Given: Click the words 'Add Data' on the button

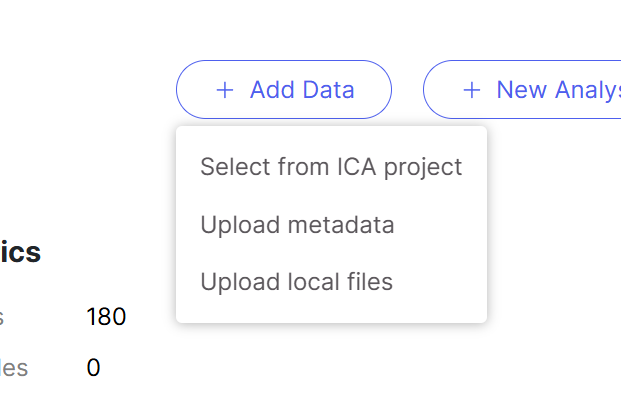Looking at the screenshot, I should [x=302, y=90].
